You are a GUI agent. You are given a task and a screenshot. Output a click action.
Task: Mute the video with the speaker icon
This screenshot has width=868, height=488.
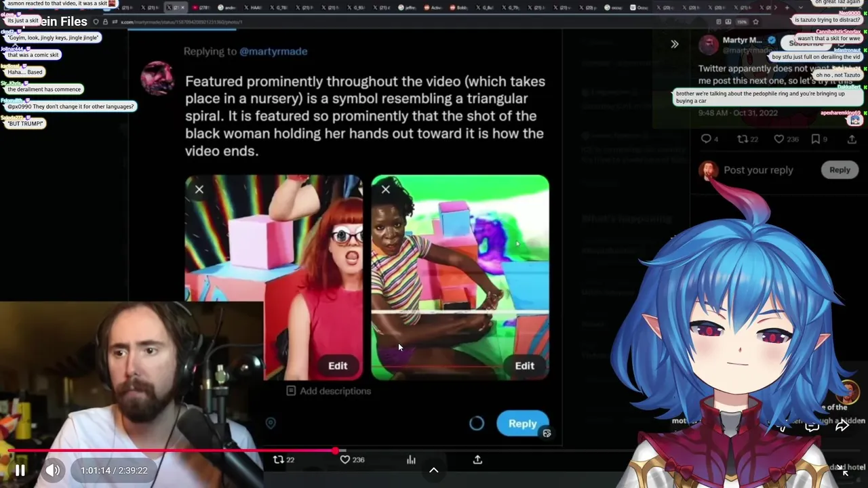[x=53, y=470]
